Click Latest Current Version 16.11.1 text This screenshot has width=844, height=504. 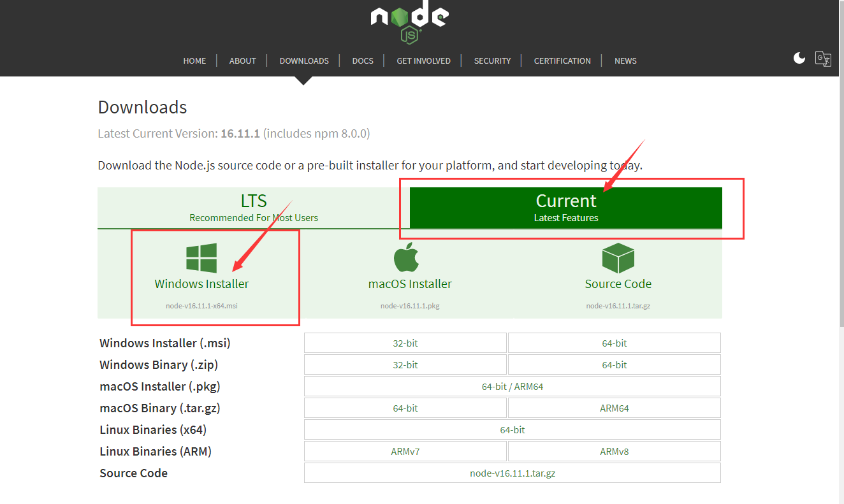click(234, 134)
